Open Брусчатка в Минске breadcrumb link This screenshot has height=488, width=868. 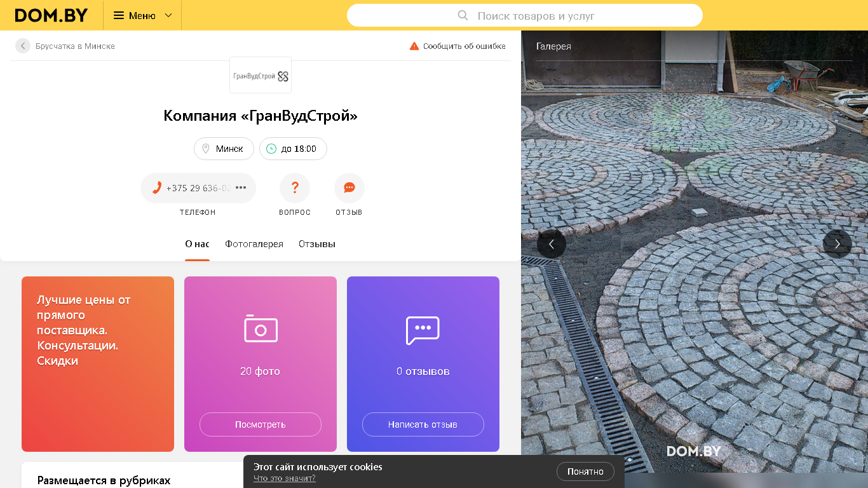[x=75, y=46]
